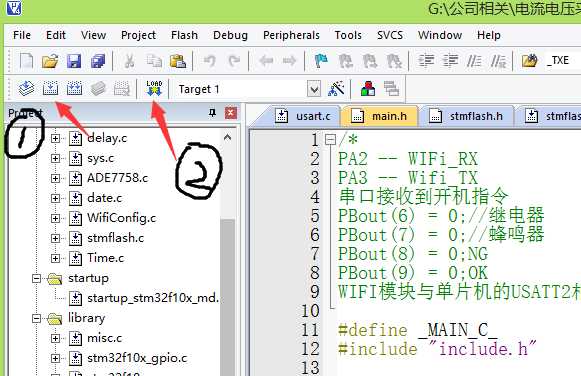Viewport: 581px width, 376px height.
Task: Switch to main.h tab
Action: [x=379, y=116]
